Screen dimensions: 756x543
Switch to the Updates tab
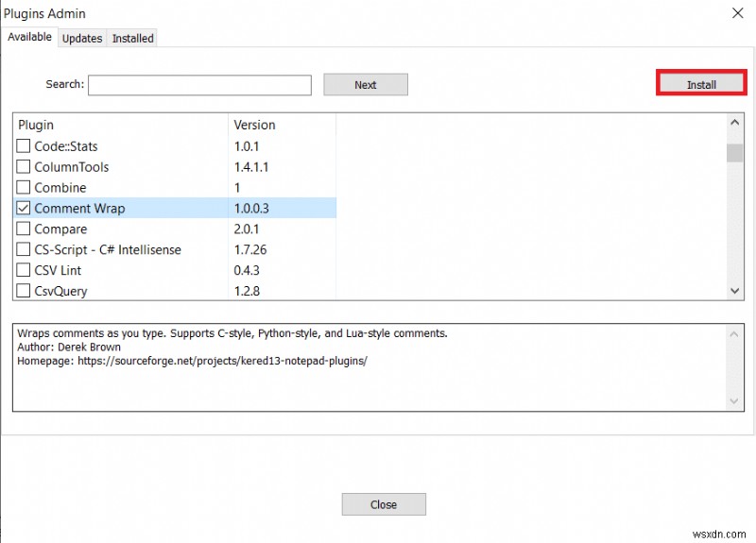tap(82, 39)
